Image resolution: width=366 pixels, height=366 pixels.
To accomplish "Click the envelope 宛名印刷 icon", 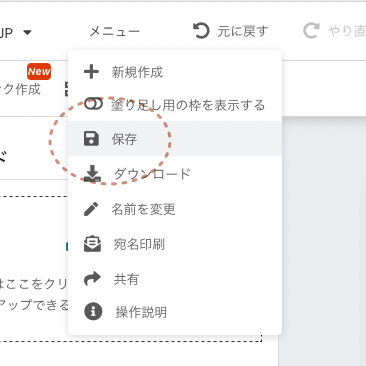I will pyautogui.click(x=92, y=244).
